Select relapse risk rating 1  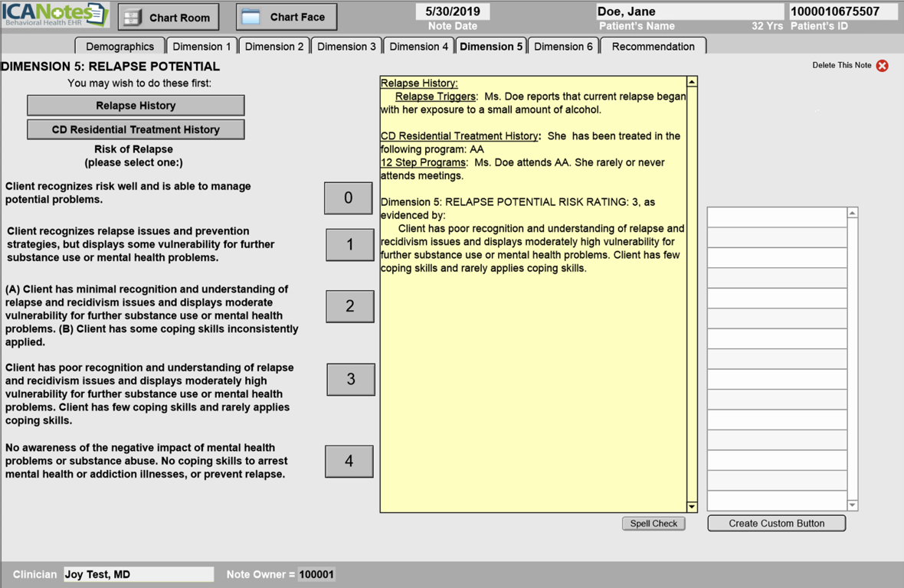(350, 245)
